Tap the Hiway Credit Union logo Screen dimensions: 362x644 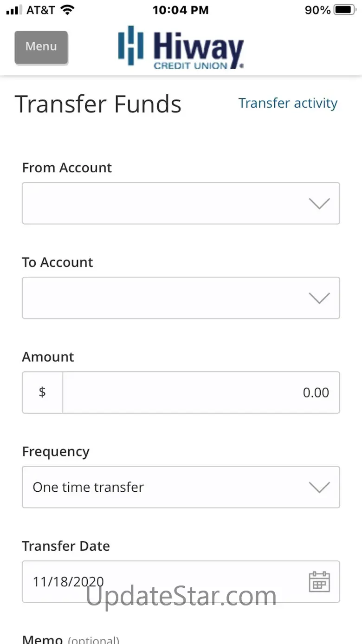(x=181, y=47)
